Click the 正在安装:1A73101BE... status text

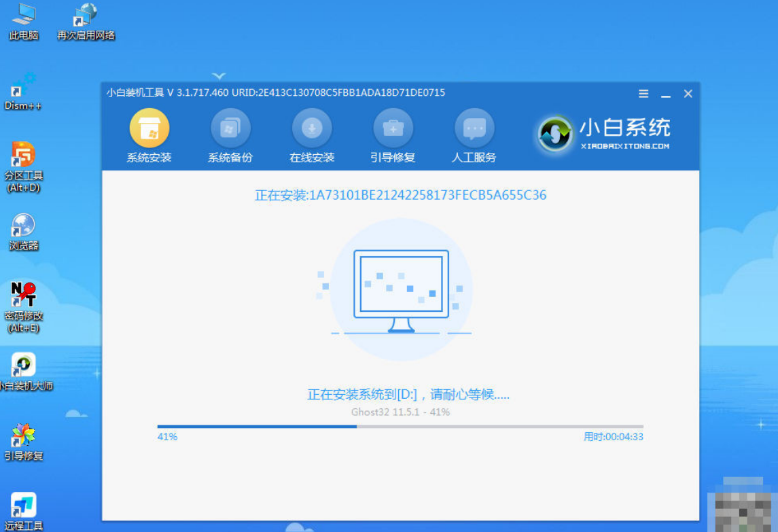tap(400, 195)
